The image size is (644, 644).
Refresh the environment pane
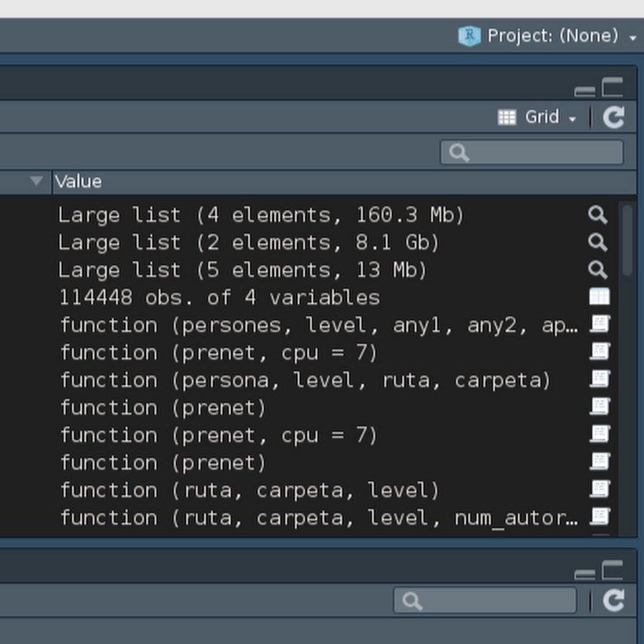tap(613, 117)
